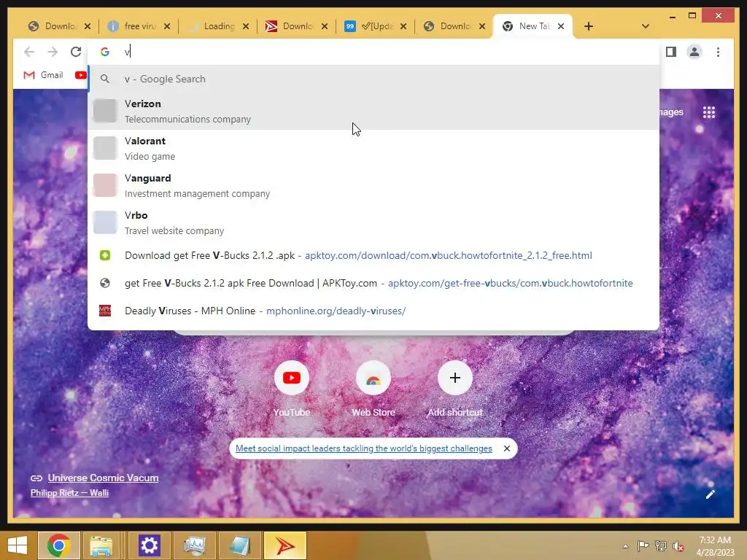Click the browser forward arrow

coord(53,52)
